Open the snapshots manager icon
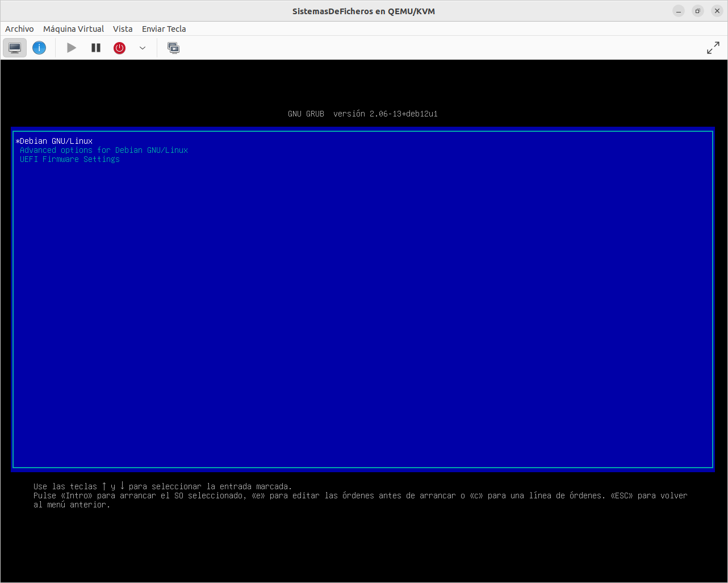Viewport: 728px width, 583px height. tap(173, 48)
